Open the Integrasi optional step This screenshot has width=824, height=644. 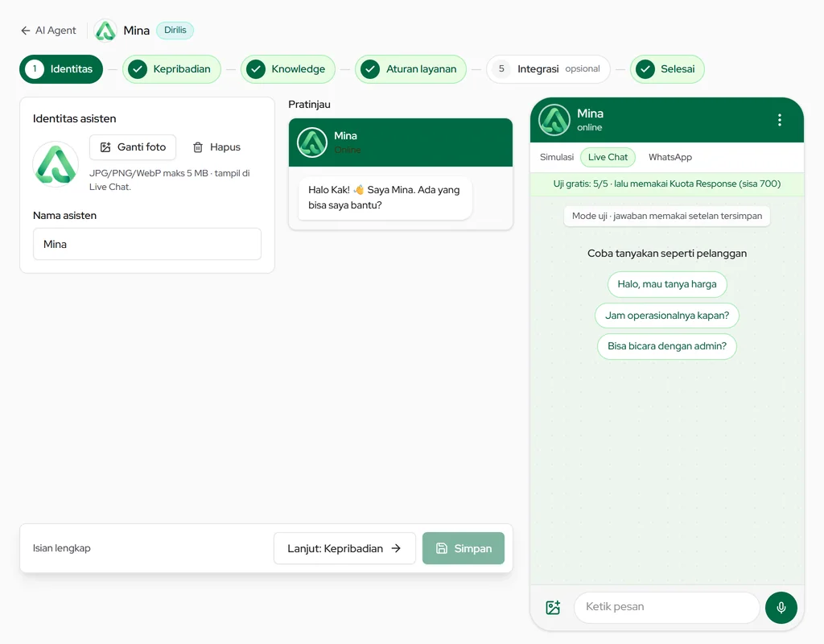(548, 69)
